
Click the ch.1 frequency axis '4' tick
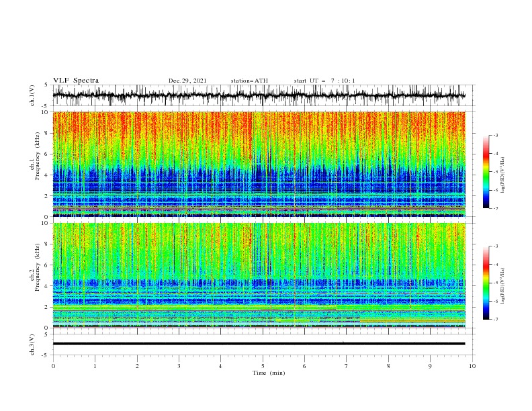47,175
